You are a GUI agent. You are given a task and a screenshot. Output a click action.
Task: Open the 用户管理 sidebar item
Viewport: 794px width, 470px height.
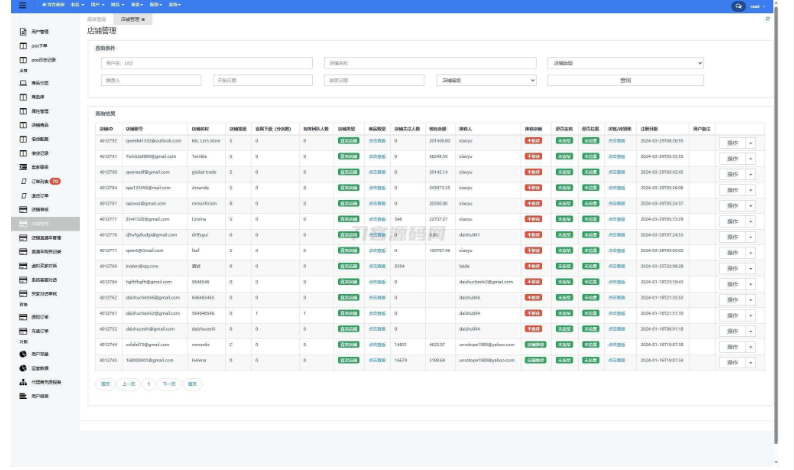(34, 31)
